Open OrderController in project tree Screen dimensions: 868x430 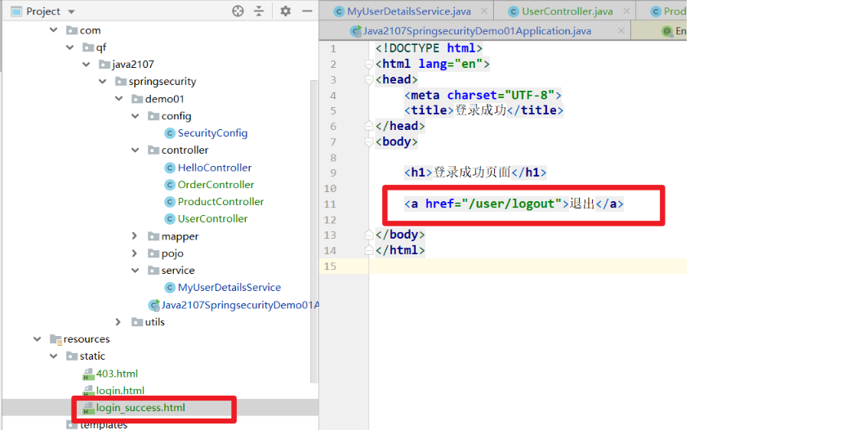216,185
